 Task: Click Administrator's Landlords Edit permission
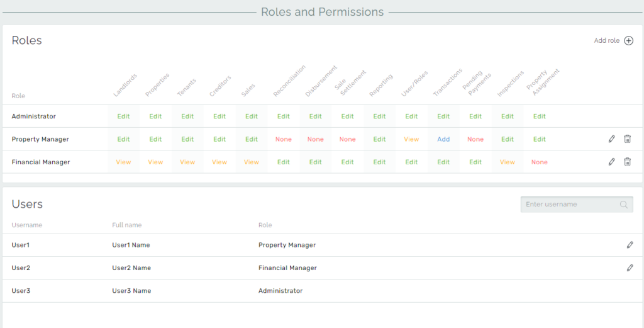coord(123,116)
